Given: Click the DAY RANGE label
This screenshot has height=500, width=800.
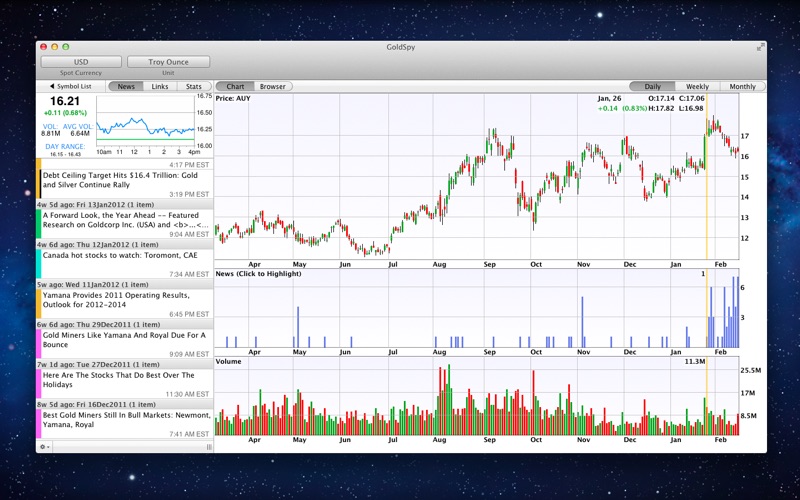Looking at the screenshot, I should (x=65, y=146).
